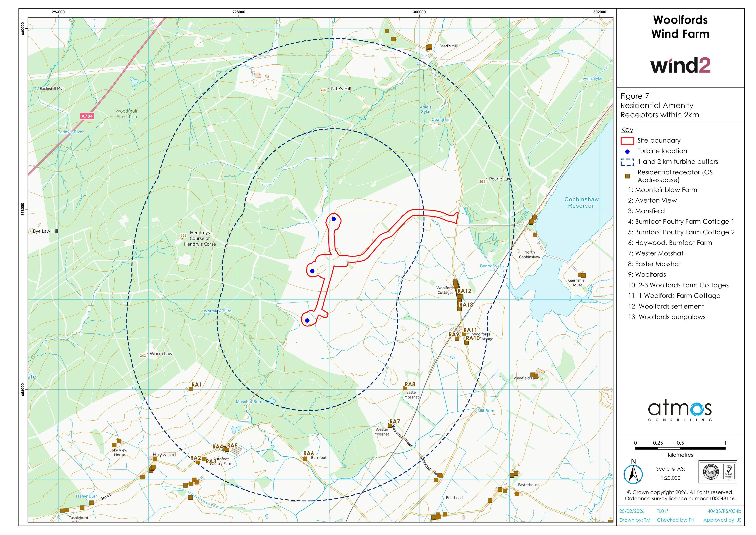Click the RA2 receptor marker
This screenshot has height=535, width=756.
198,462
